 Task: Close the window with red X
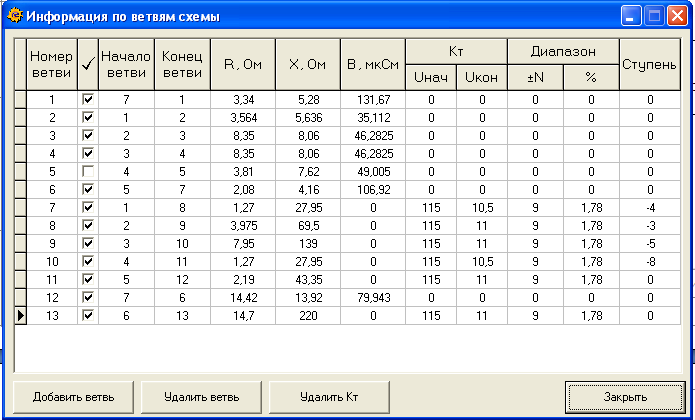tap(678, 16)
